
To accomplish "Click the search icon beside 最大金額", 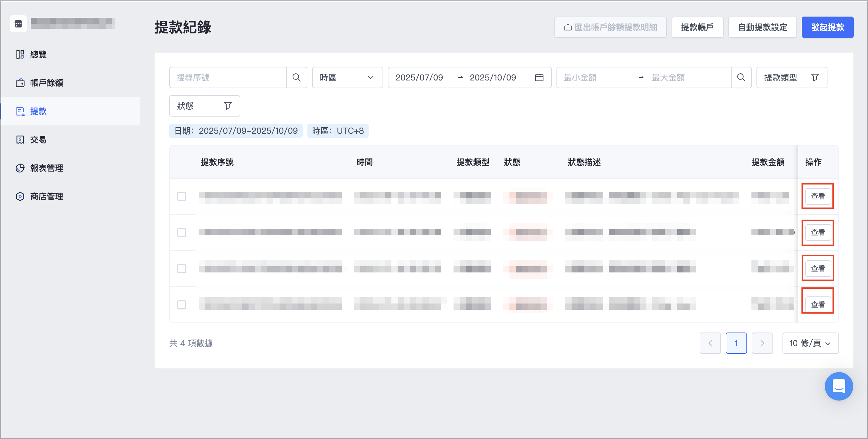I will click(x=741, y=78).
